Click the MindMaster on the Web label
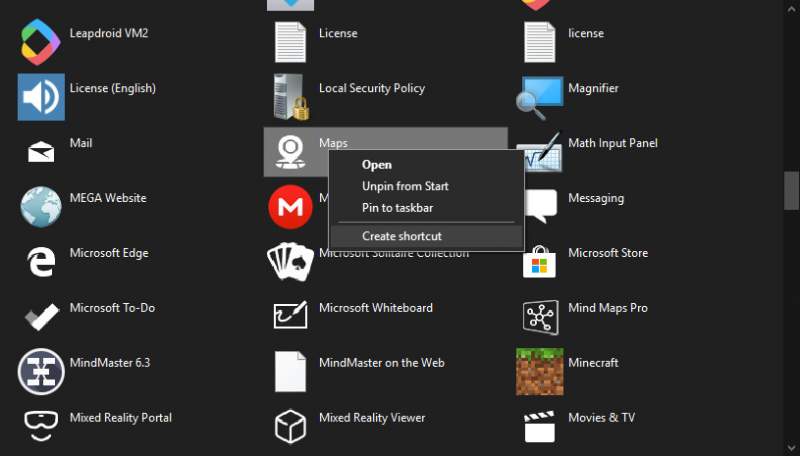Screen dimensions: 800x456 pos(382,363)
